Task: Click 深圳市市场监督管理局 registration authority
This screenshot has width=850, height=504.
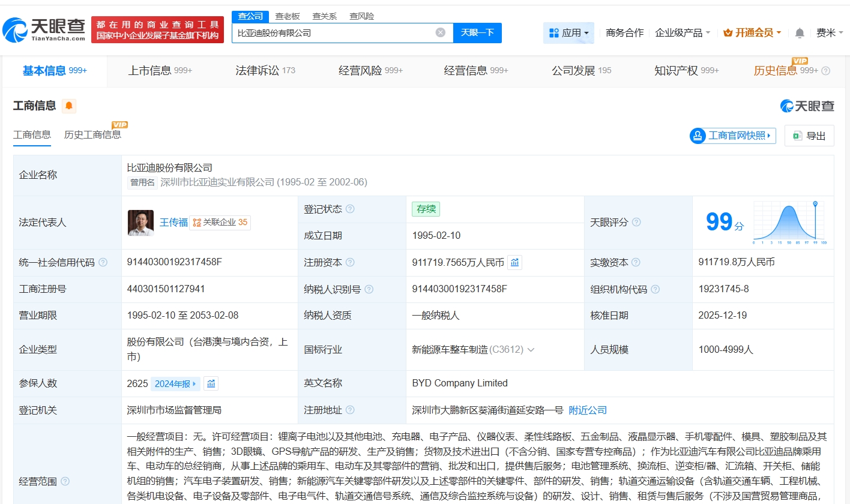Action: (x=174, y=410)
